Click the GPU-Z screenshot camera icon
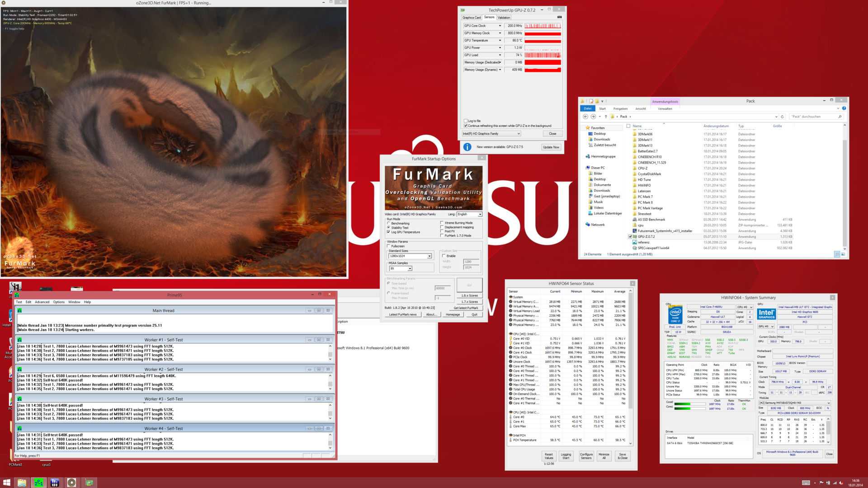868x488 pixels. 559,17
